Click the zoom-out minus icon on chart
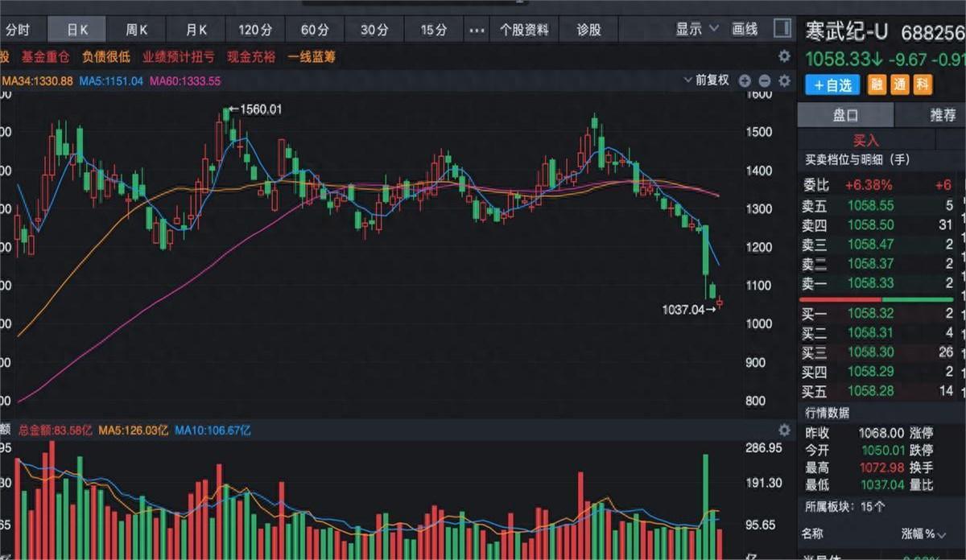The width and height of the screenshot is (966, 560). coord(764,80)
